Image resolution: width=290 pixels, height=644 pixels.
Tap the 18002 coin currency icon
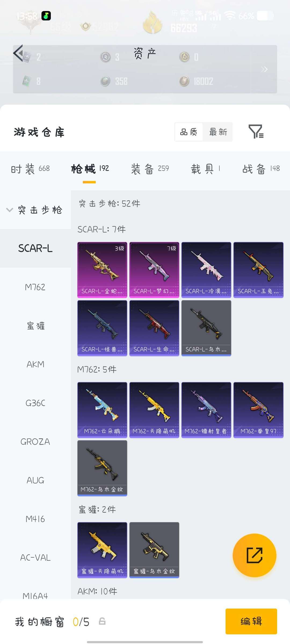point(184,81)
